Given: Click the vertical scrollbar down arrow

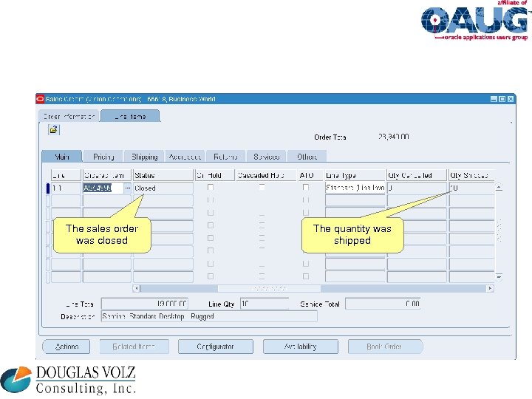Looking at the screenshot, I should [x=499, y=276].
